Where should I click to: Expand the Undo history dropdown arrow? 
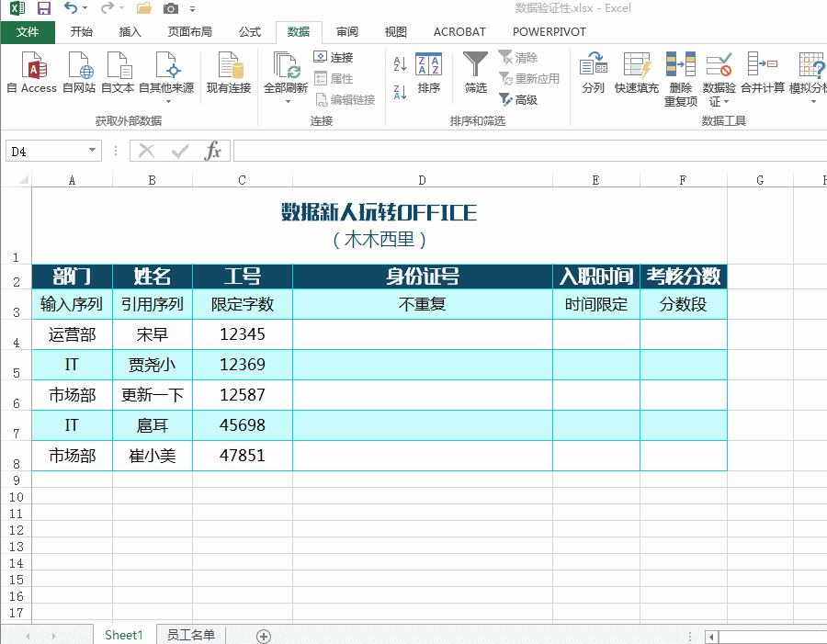(x=85, y=8)
